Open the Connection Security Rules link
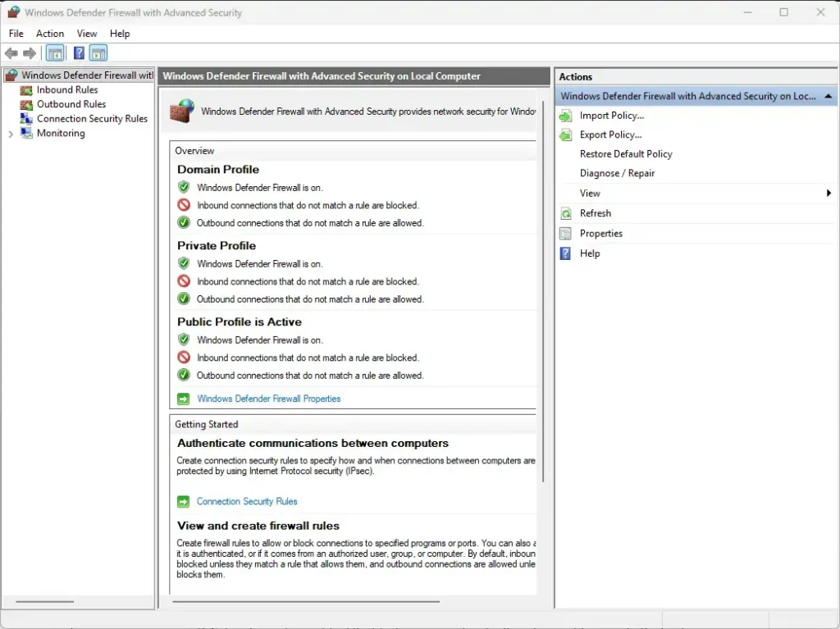Screen dimensions: 840x629 click(x=247, y=502)
